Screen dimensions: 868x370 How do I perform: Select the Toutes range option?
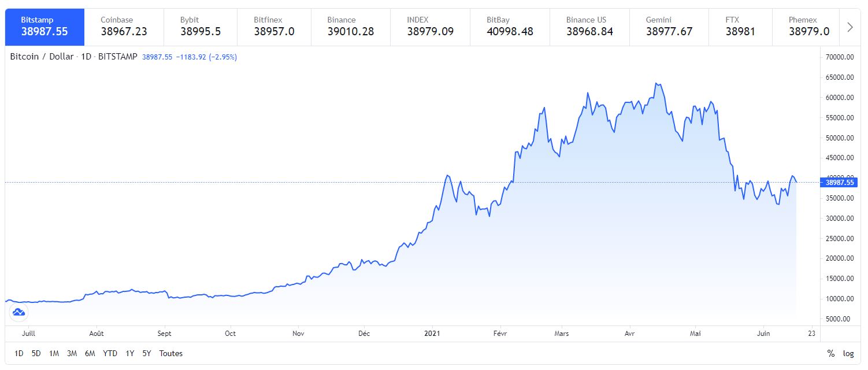(170, 353)
